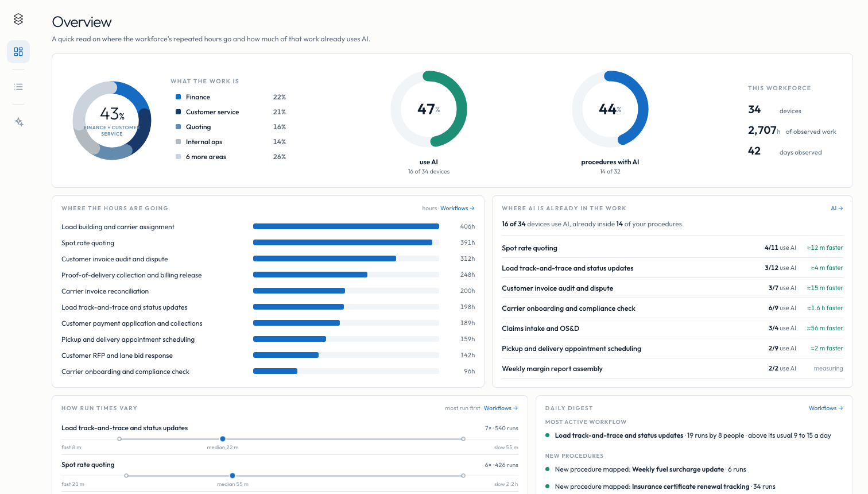
Task: Open Workflows link in run times panel
Action: pos(501,408)
